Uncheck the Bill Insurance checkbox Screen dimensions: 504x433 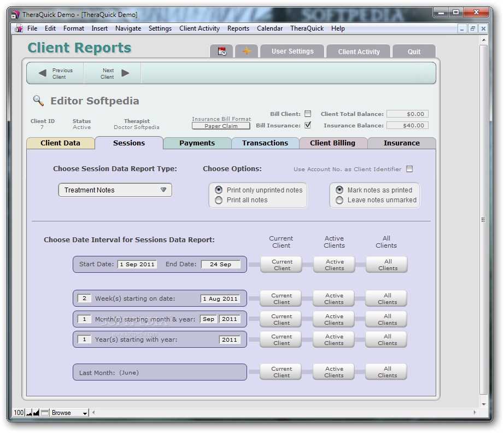308,125
